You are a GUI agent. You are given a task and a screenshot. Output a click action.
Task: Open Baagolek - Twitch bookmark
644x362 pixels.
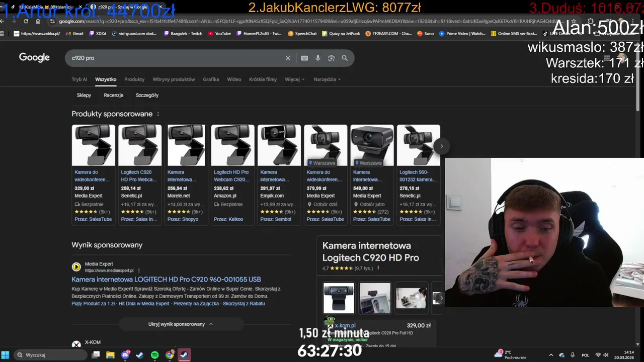(x=183, y=34)
